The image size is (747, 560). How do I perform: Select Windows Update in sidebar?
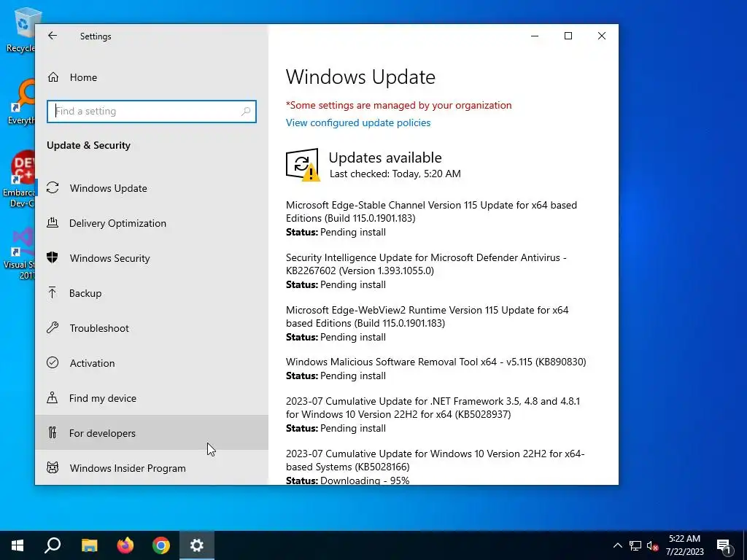(x=152, y=188)
